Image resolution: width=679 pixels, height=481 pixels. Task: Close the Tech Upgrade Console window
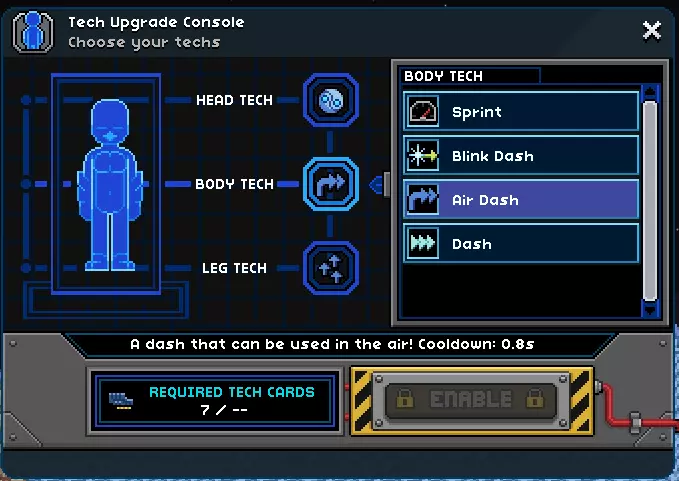click(x=651, y=31)
